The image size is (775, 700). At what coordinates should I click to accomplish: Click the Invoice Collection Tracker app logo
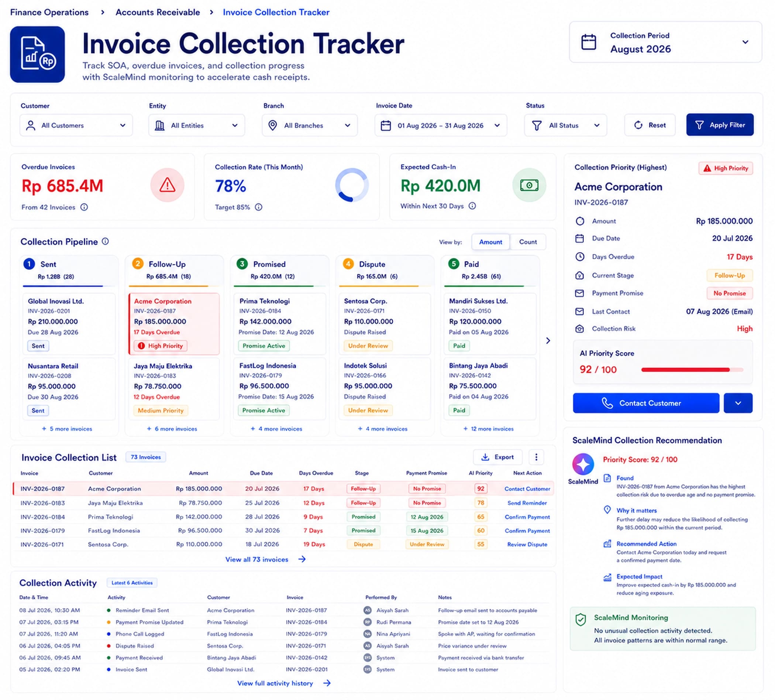tap(37, 54)
